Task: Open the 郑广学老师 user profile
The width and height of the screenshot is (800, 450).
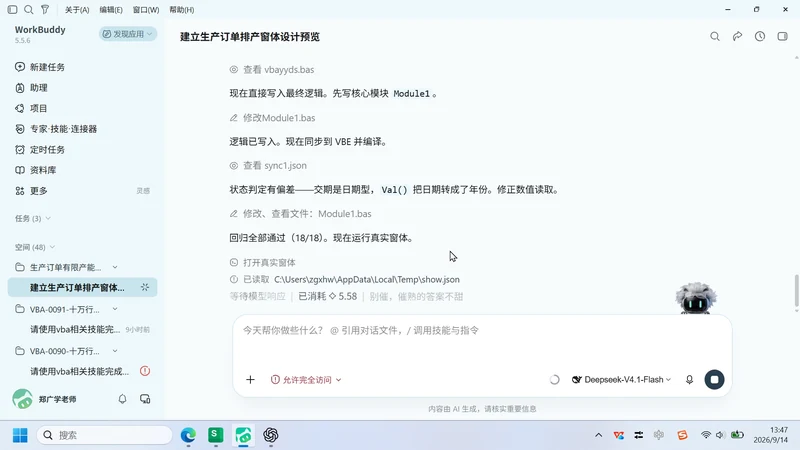Action: click(x=45, y=399)
